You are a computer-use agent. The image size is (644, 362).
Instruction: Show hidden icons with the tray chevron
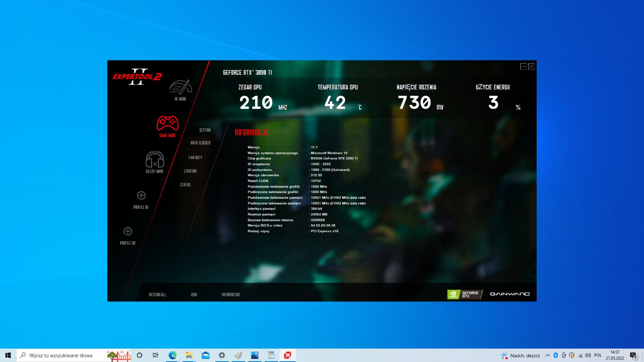[548, 355]
